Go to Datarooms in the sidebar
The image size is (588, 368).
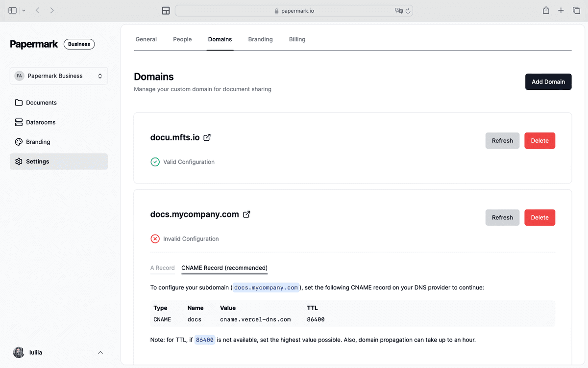tap(41, 122)
